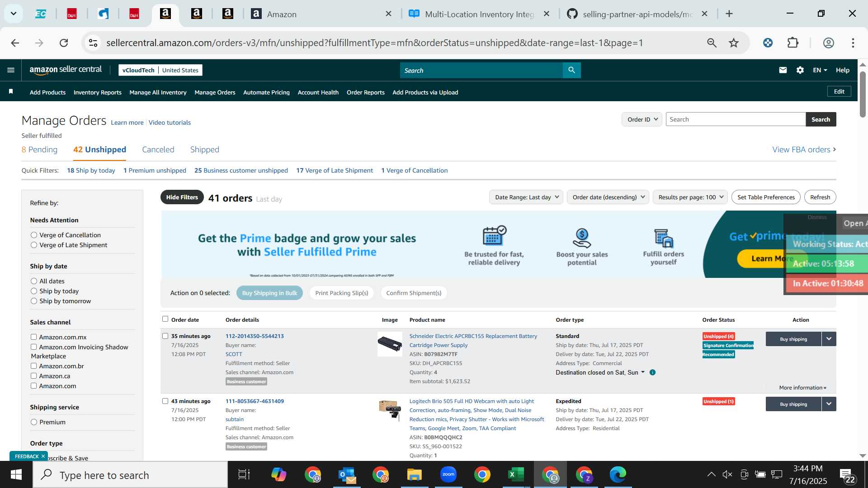Open the tab search chevron in the tab strip
This screenshot has height=488, width=868.
tap(14, 14)
